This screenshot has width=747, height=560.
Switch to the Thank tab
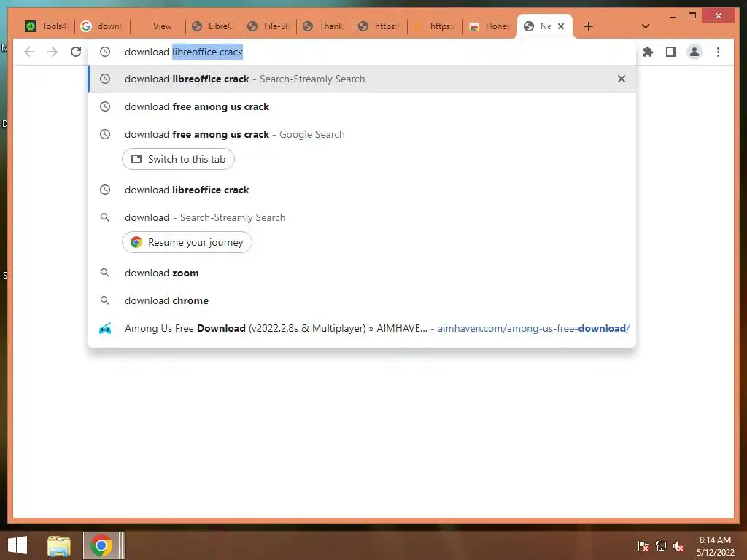coord(323,26)
